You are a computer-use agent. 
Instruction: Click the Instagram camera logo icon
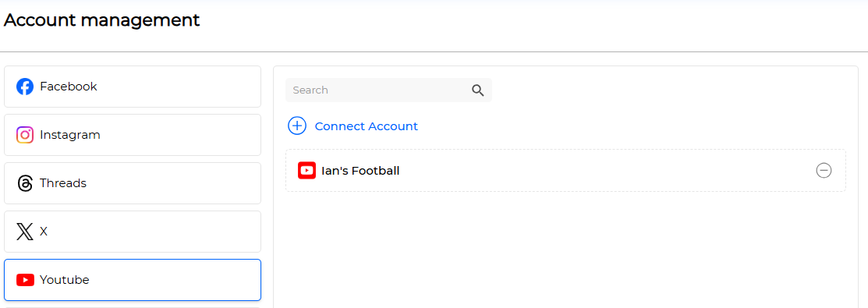25,135
